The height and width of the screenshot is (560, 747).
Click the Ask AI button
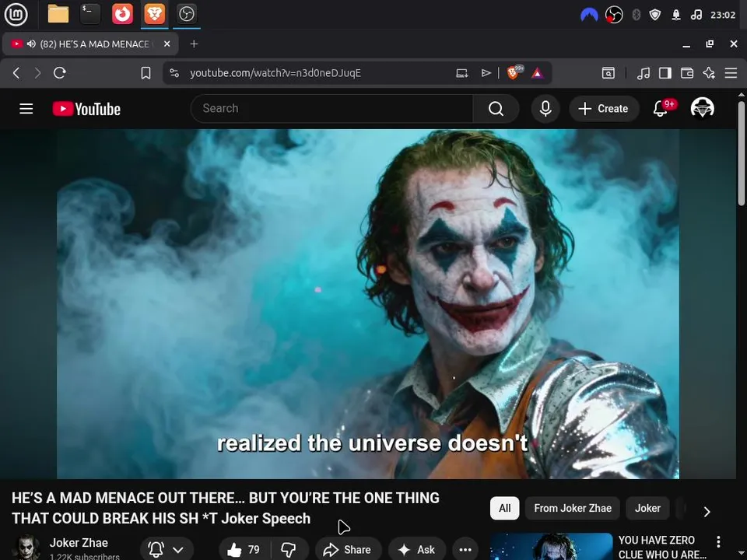coord(417,550)
